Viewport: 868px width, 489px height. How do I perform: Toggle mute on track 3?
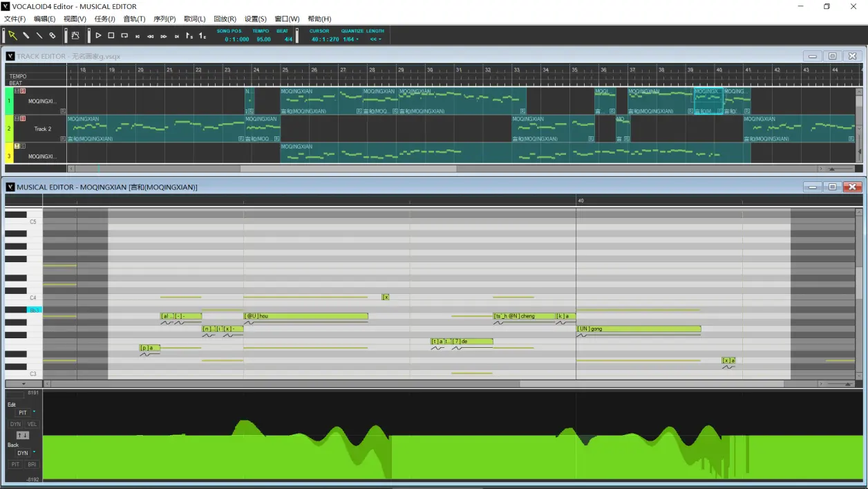click(x=17, y=146)
